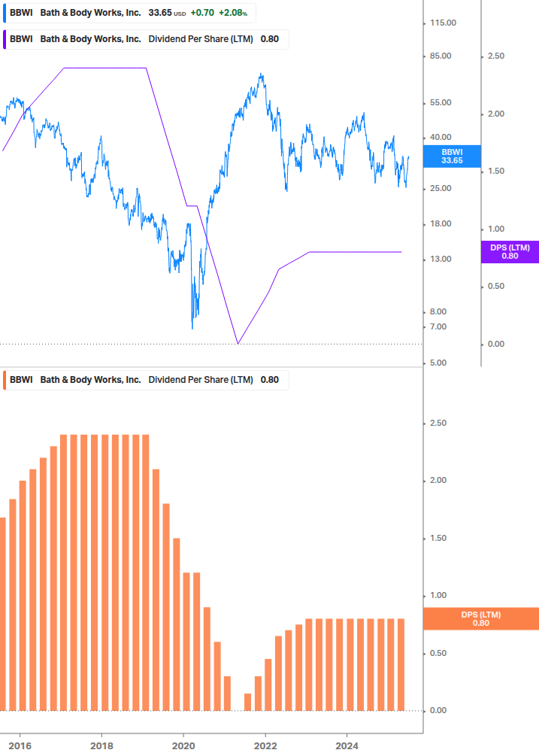The height and width of the screenshot is (756, 539).
Task: Click the 0.00 tick on the top chart's DPS axis
Action: click(x=496, y=345)
